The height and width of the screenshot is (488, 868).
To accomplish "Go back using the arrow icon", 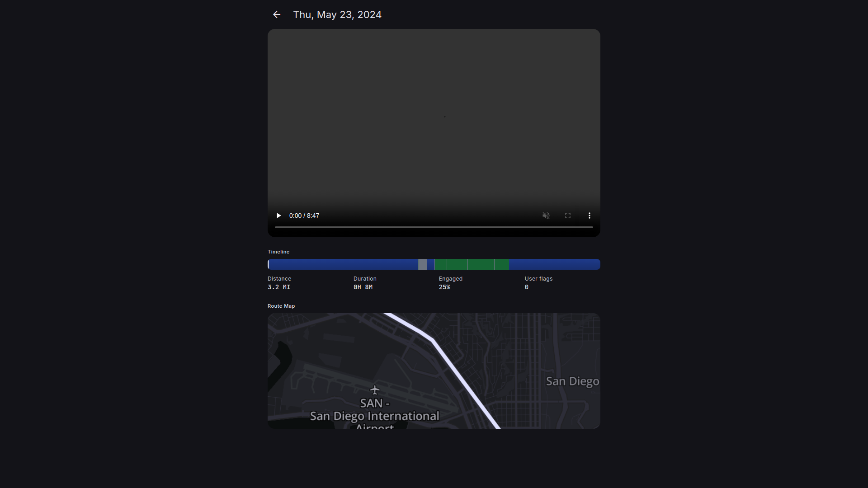I will tap(277, 15).
